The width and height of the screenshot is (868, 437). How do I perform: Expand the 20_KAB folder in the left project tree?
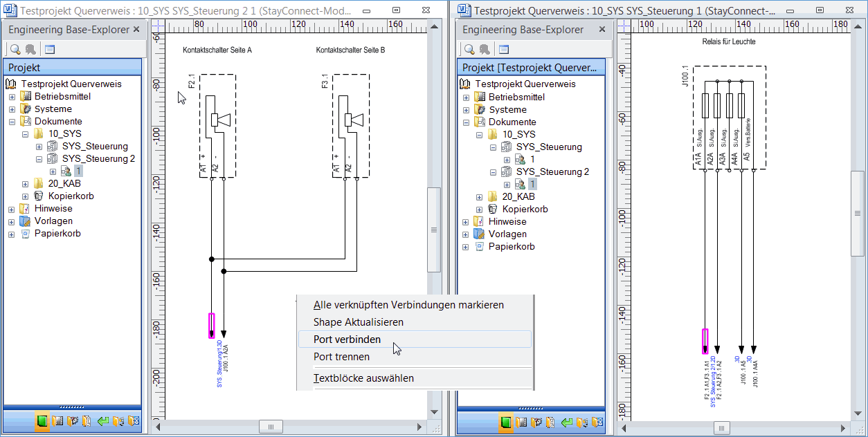tap(26, 184)
